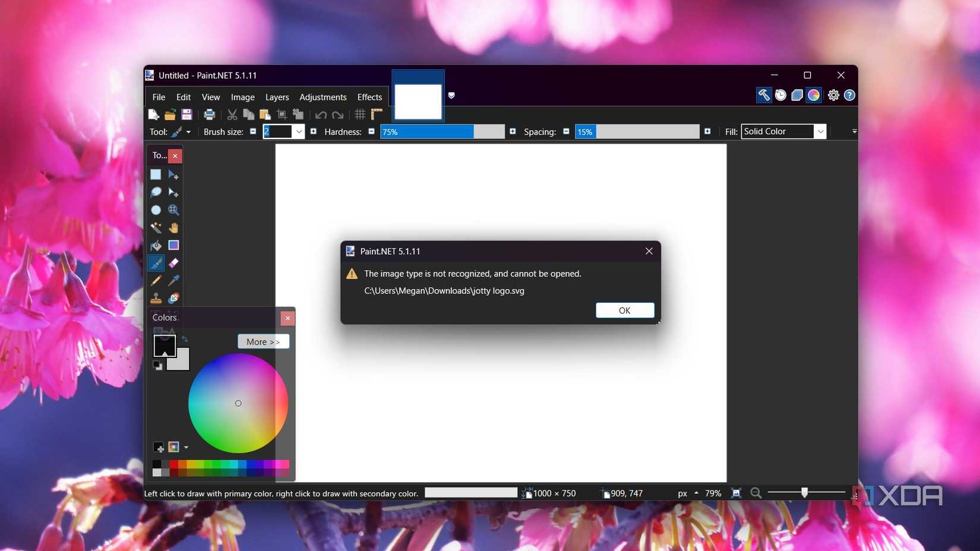This screenshot has height=551, width=980.
Task: Select the Paintbrush tool in Tools panel
Action: [x=156, y=263]
